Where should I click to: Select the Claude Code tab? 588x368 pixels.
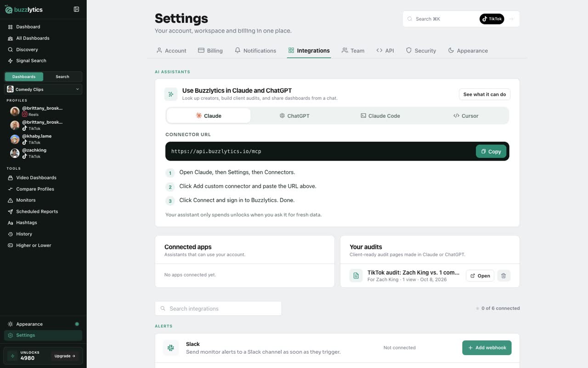(380, 116)
